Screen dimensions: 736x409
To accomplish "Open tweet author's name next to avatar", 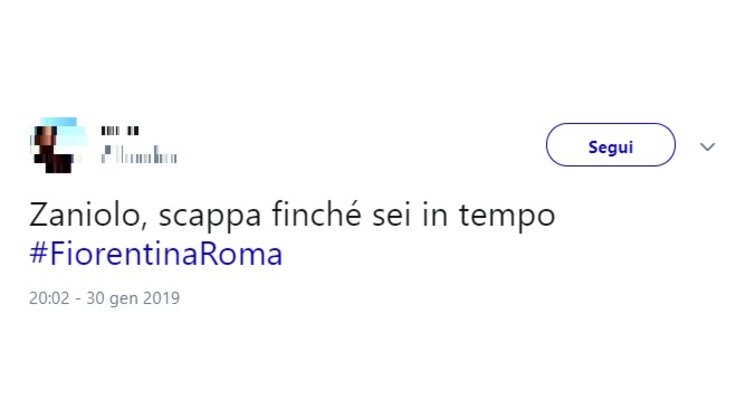I will pos(120,131).
